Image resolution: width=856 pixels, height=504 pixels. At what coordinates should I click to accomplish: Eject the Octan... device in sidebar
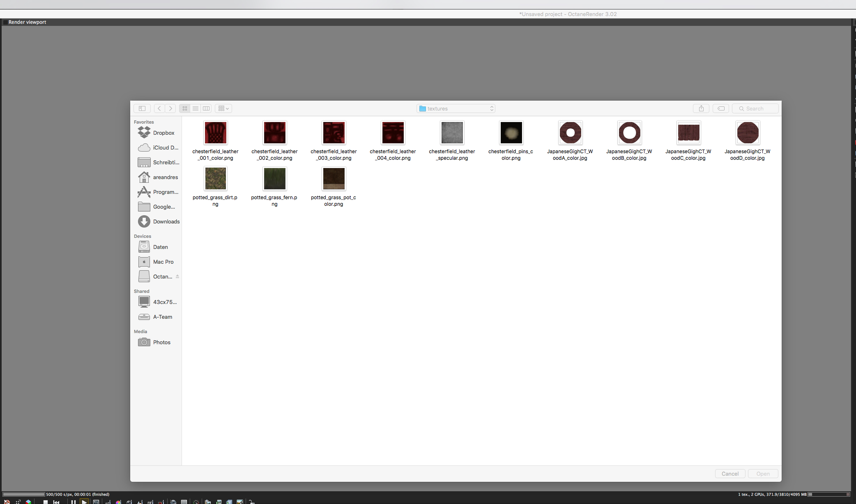click(x=177, y=276)
